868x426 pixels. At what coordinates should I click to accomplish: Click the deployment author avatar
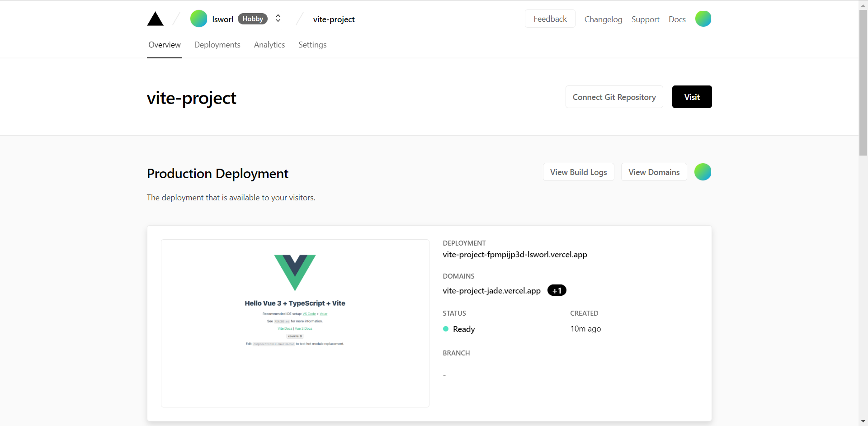click(x=703, y=172)
